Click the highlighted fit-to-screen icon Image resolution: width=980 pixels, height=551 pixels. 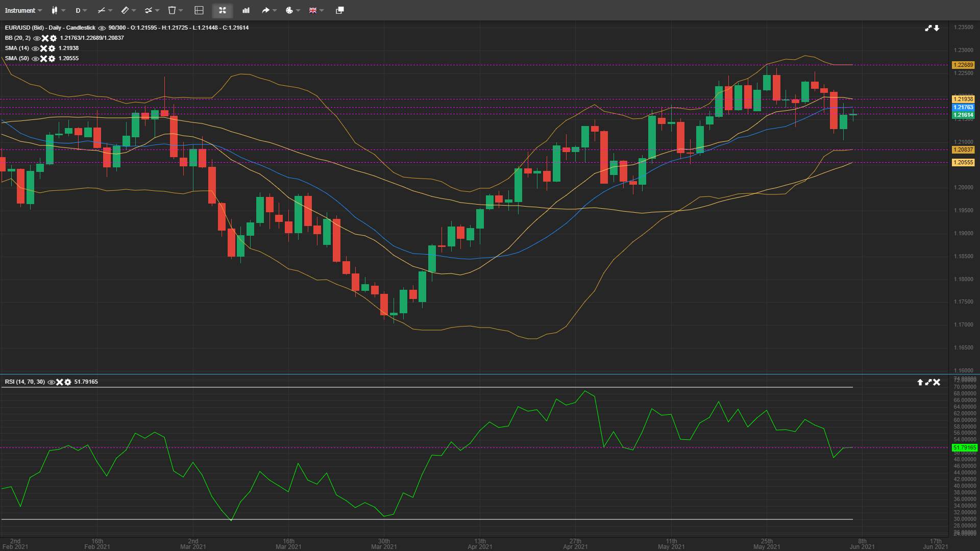tap(223, 10)
